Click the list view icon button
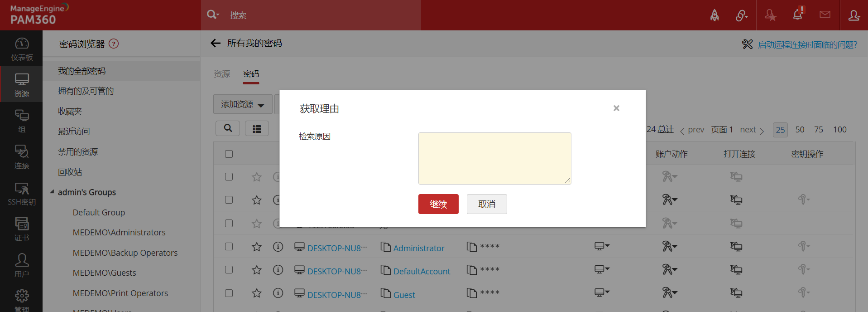Screen dimensions: 868x312 tap(257, 129)
